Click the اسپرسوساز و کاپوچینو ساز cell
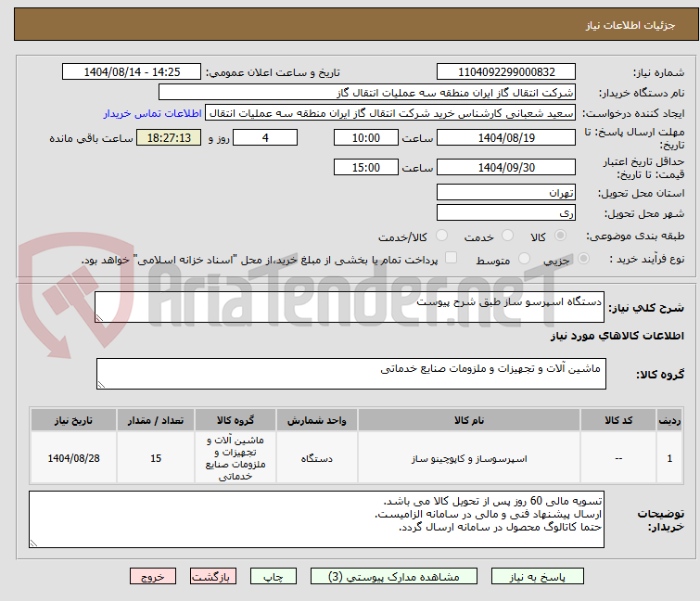The image size is (700, 601). tap(469, 458)
